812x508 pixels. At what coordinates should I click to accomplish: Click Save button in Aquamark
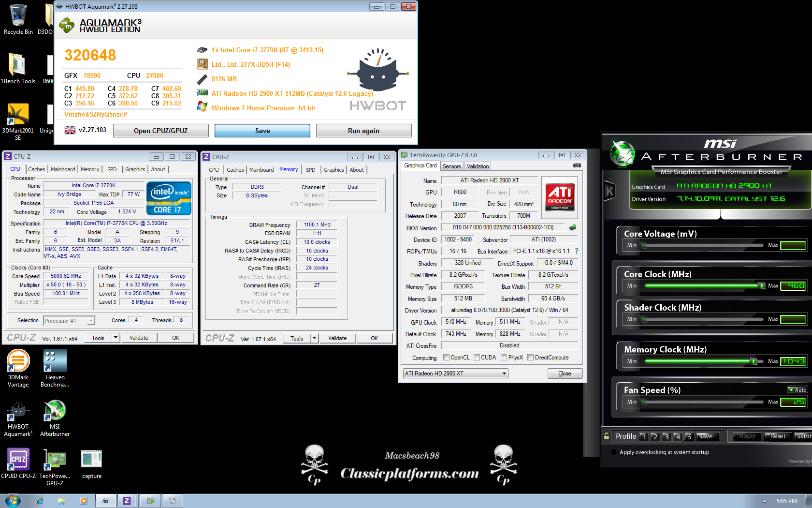(262, 131)
